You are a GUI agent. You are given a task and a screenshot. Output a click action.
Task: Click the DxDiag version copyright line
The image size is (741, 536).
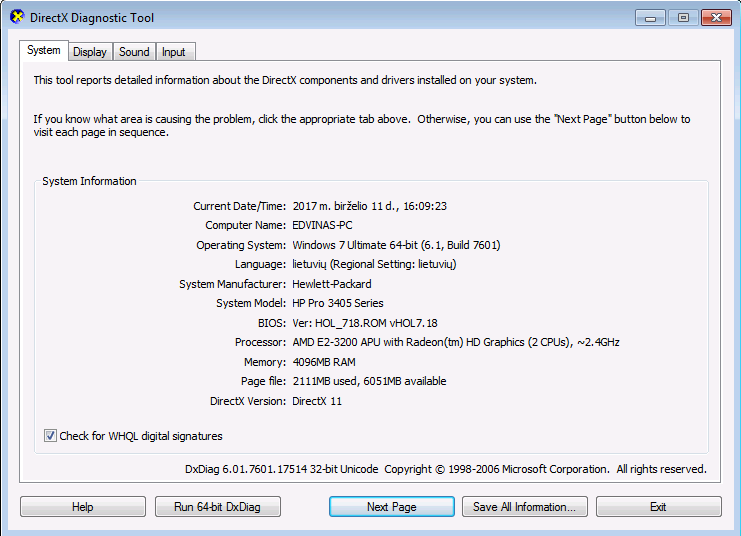coord(445,469)
